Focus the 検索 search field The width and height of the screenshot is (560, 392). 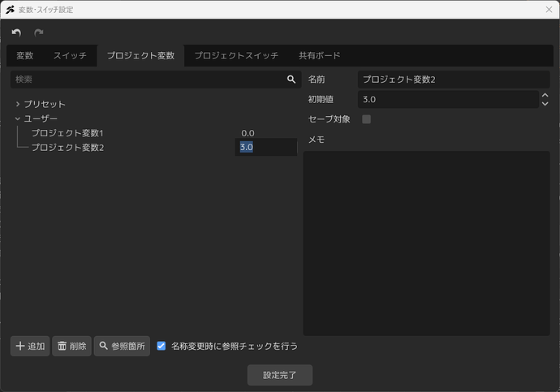156,80
